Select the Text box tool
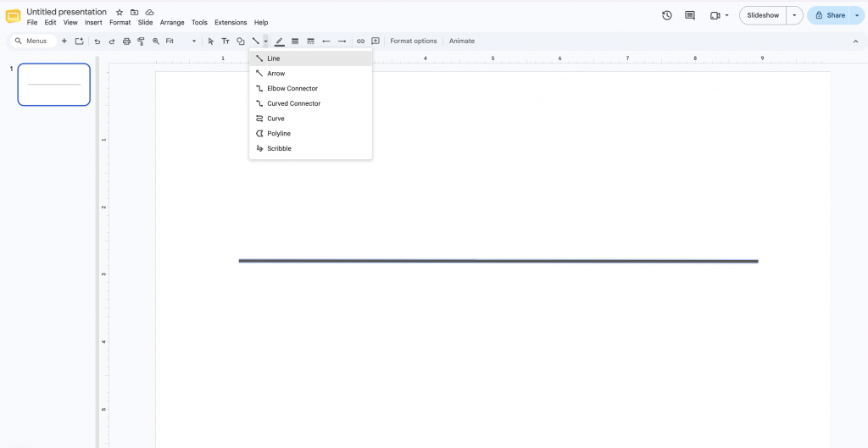This screenshot has height=448, width=868. (x=225, y=41)
